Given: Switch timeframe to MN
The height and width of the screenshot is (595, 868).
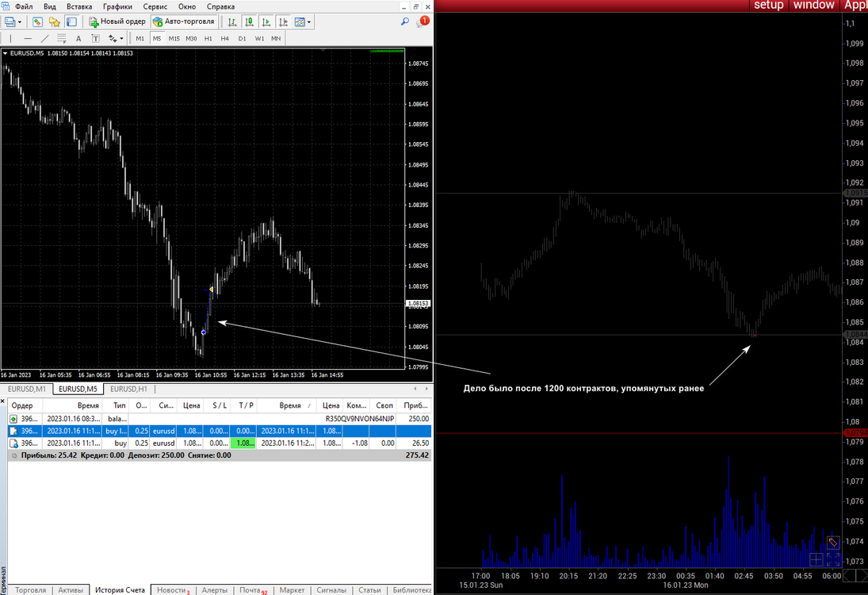Looking at the screenshot, I should click(276, 38).
